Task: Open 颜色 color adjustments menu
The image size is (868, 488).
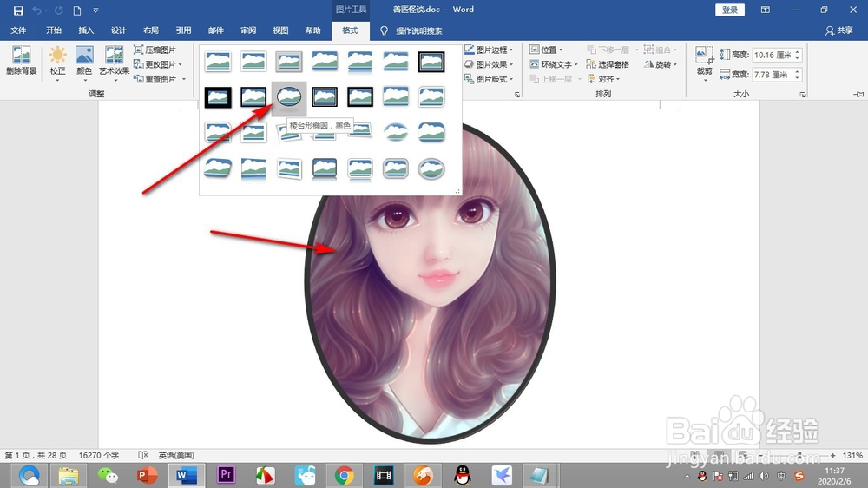Action: pos(84,63)
